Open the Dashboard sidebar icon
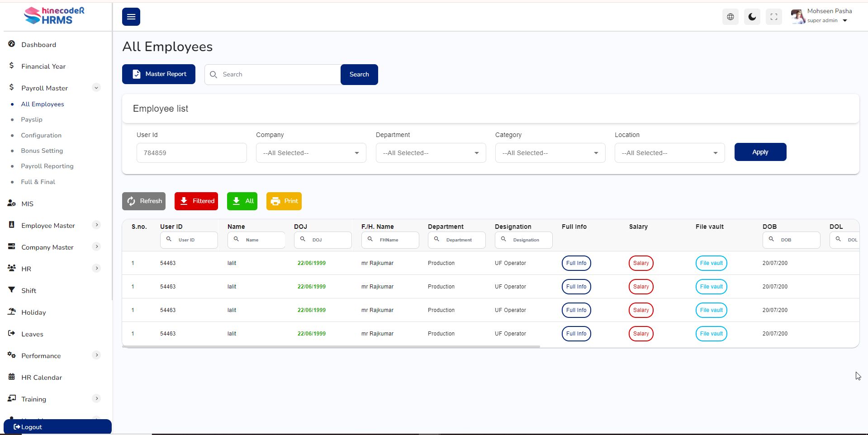Viewport: 868px width, 435px height. (x=12, y=44)
